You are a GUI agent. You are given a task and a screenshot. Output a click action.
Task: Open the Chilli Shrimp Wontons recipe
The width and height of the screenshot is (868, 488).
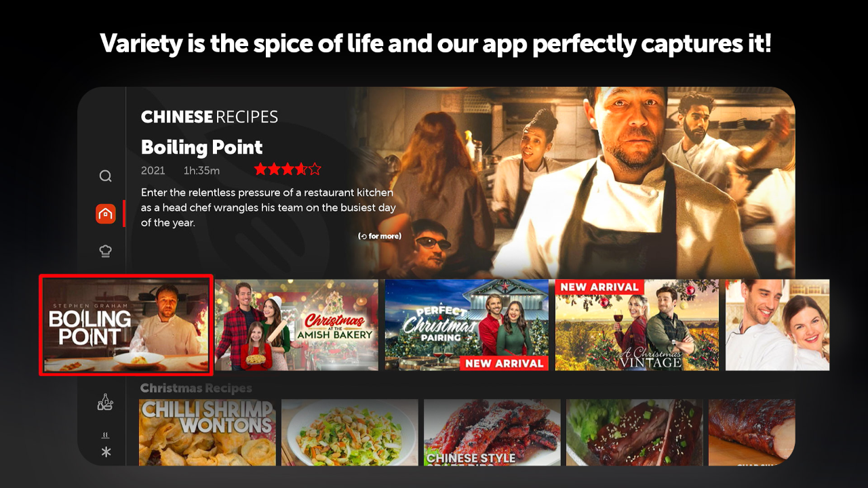tap(208, 432)
